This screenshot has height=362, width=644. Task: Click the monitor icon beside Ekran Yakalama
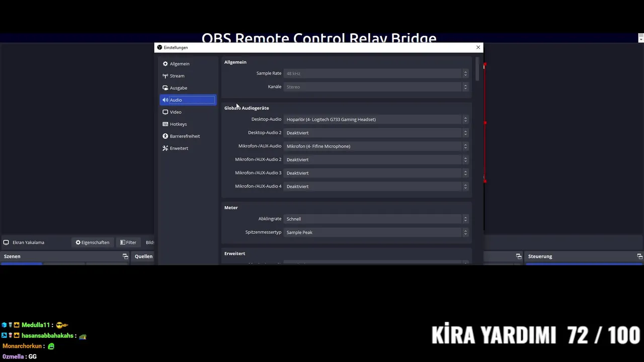(x=6, y=242)
